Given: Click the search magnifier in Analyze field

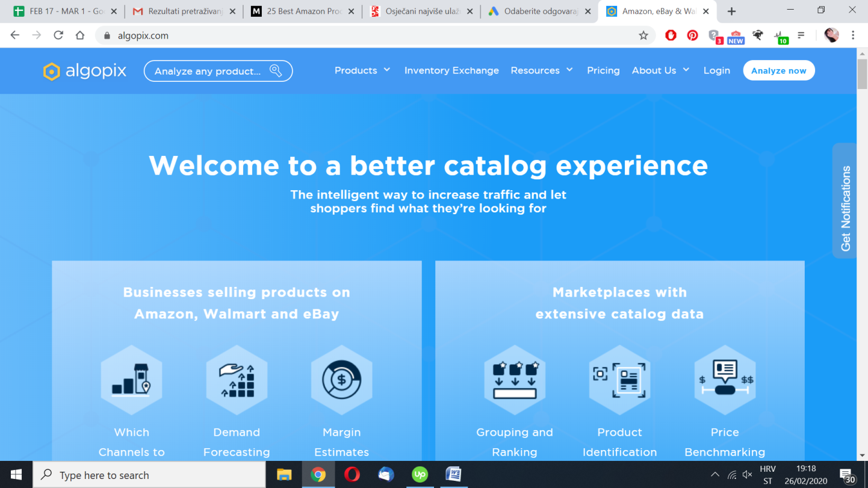Looking at the screenshot, I should click(276, 71).
